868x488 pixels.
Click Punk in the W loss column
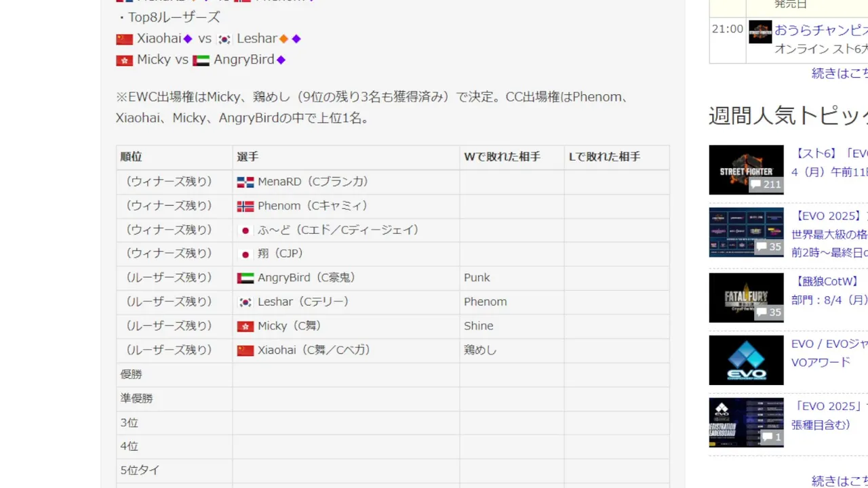click(x=477, y=278)
